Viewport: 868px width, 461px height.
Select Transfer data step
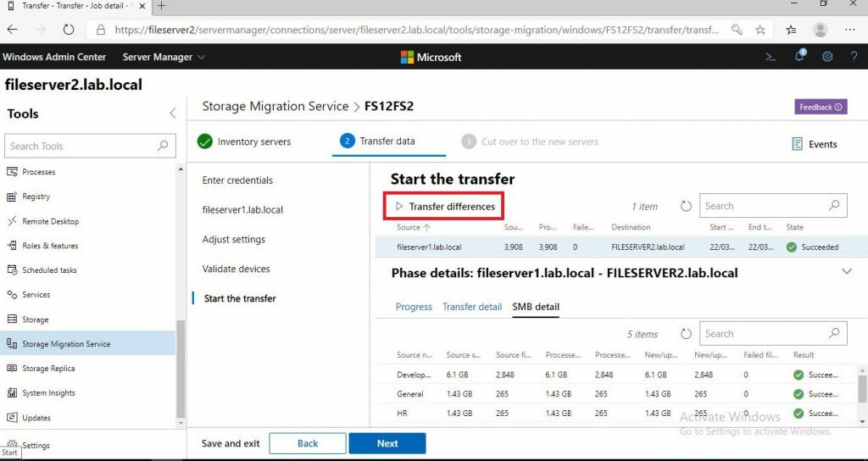coord(377,142)
